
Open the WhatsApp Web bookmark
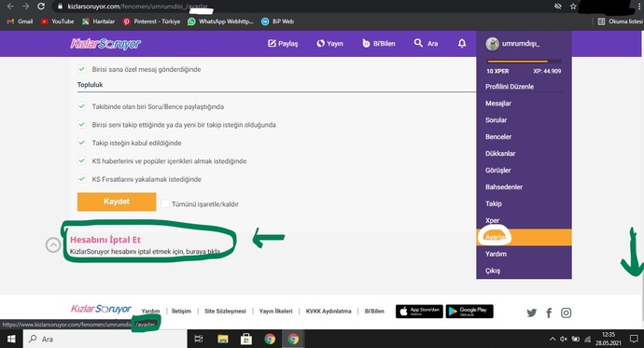tap(220, 21)
